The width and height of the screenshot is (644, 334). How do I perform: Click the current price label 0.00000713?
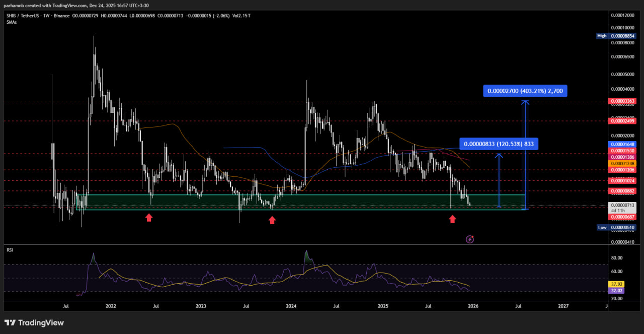[623, 206]
